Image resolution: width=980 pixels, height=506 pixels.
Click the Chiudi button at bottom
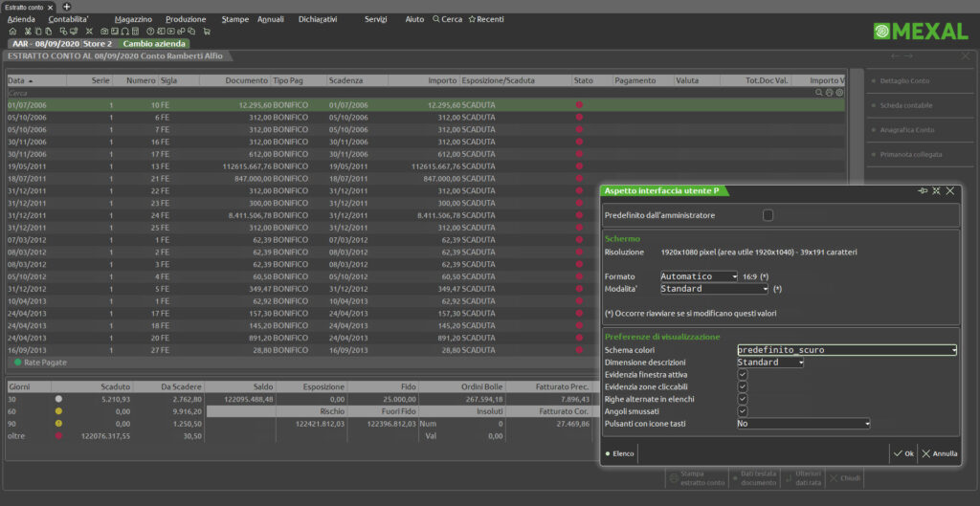pyautogui.click(x=844, y=478)
